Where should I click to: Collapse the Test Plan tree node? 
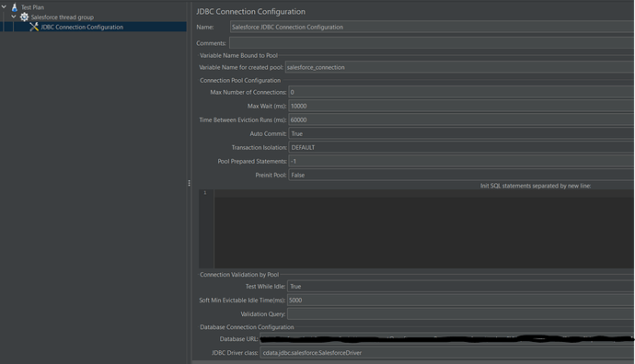pyautogui.click(x=4, y=6)
